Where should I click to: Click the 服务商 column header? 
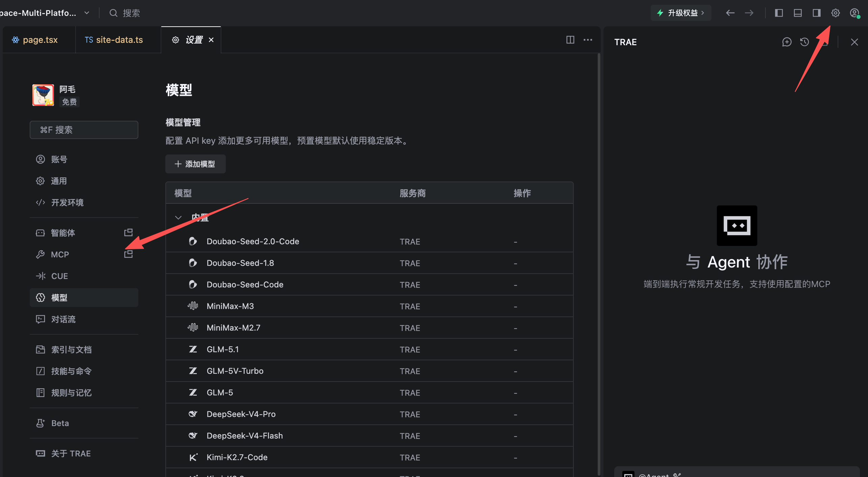pyautogui.click(x=412, y=193)
